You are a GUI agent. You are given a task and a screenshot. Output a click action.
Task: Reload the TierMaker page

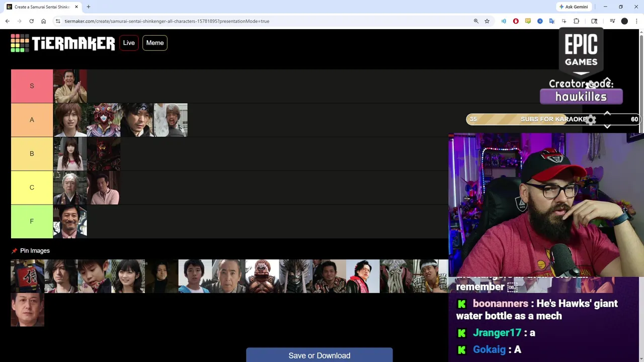(31, 21)
